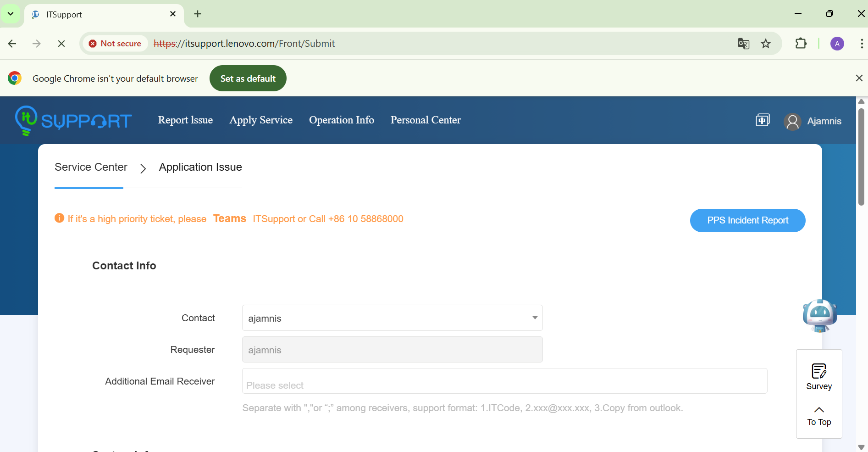Viewport: 868px width, 452px height.
Task: Click the Google Translate icon in address bar
Action: click(x=743, y=44)
